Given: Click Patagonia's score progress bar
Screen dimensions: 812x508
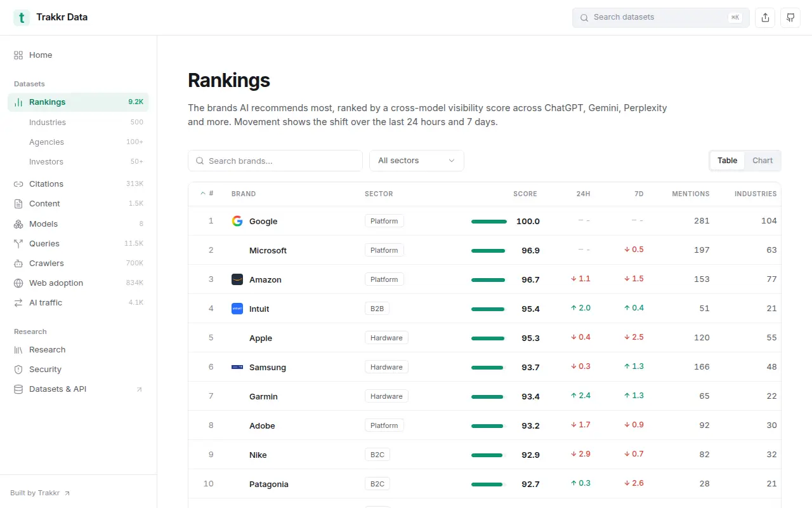Looking at the screenshot, I should [487, 485].
